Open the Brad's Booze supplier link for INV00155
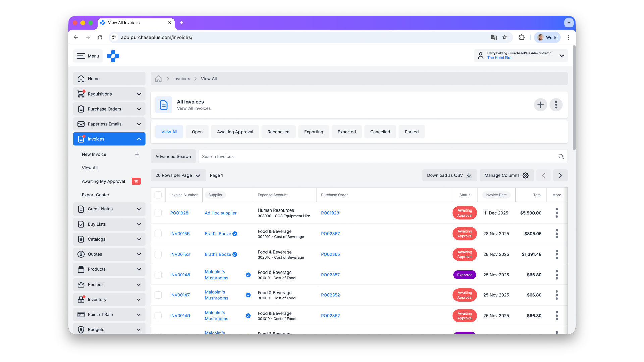644x362 pixels. point(218,234)
